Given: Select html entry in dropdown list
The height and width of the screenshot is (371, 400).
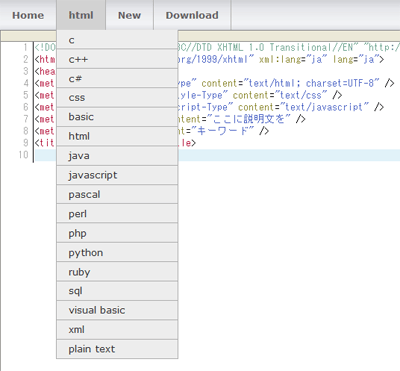Looking at the screenshot, I should (117, 136).
